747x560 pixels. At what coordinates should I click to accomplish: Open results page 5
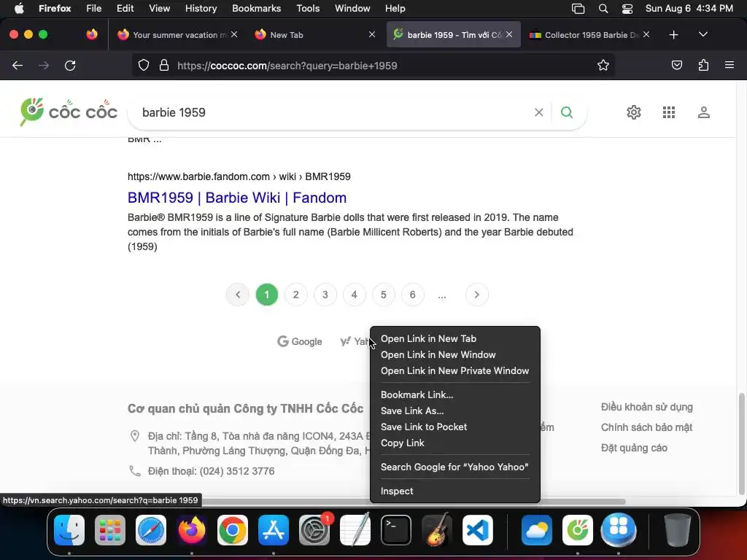coord(384,295)
